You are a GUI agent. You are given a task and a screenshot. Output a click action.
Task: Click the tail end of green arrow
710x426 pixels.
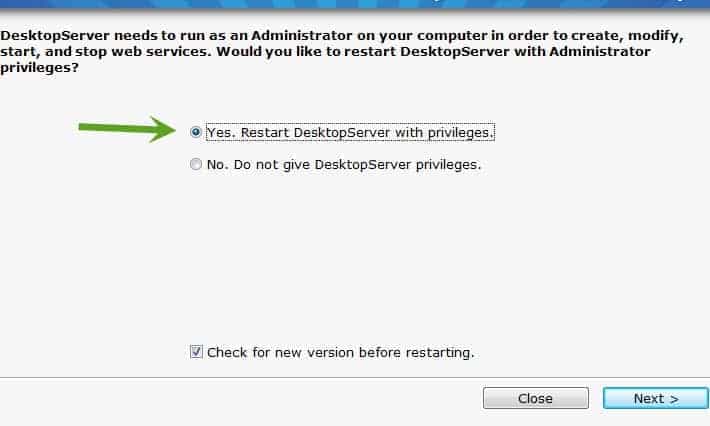tap(84, 127)
